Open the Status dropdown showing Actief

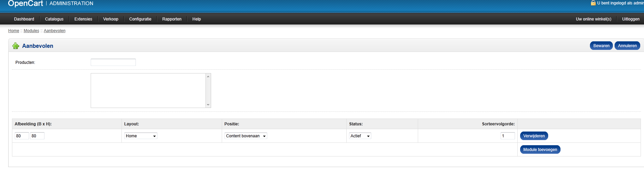tap(360, 136)
